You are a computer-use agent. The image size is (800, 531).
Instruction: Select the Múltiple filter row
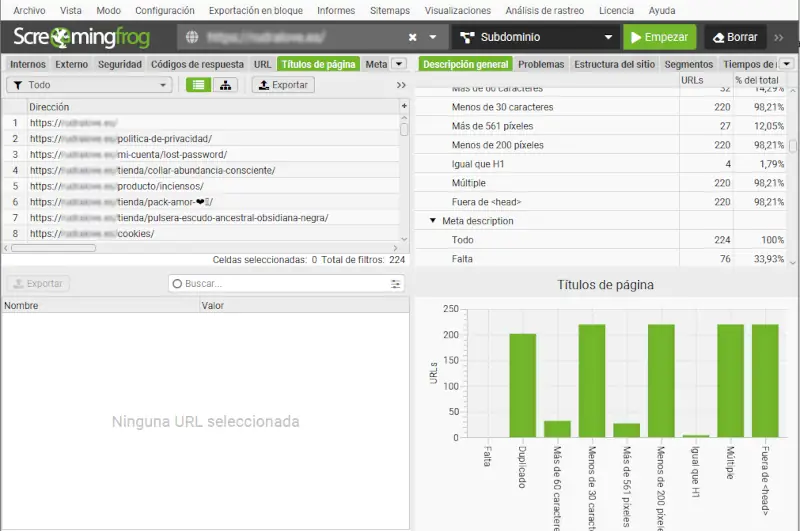pyautogui.click(x=601, y=183)
